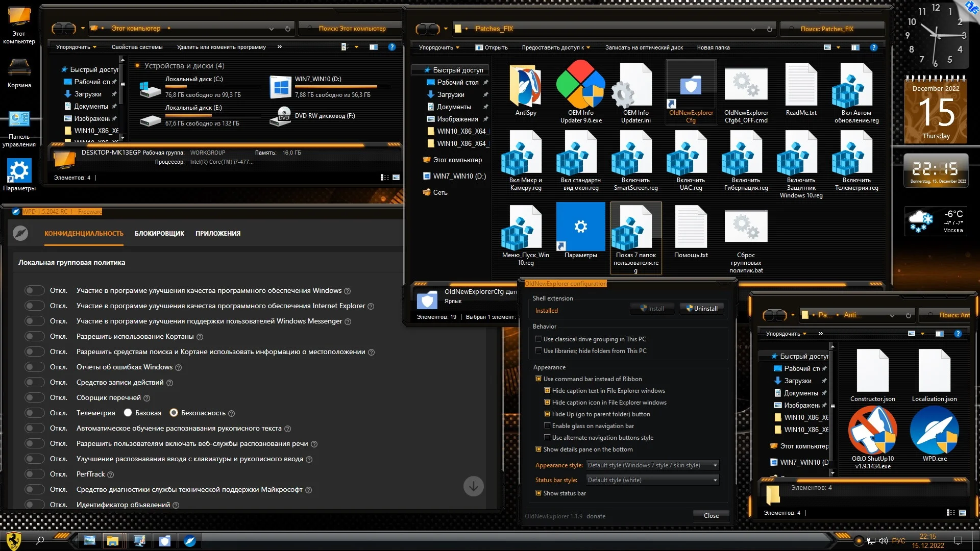The width and height of the screenshot is (980, 551).
Task: Toggle Отчёты об ошибках Windows switch
Action: [x=35, y=367]
